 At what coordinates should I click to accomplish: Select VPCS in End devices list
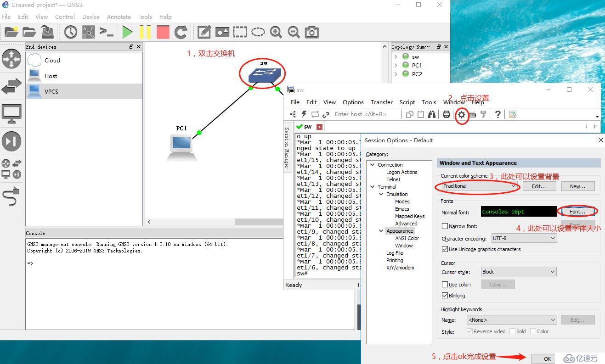(84, 91)
